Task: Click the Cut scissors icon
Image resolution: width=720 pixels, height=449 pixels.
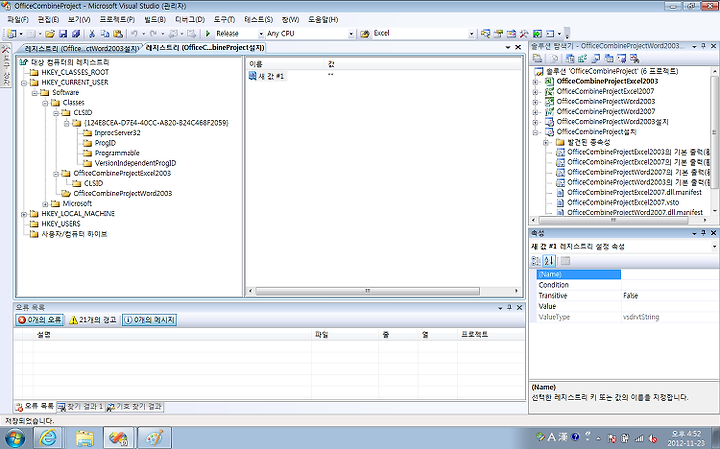Action: [92, 34]
